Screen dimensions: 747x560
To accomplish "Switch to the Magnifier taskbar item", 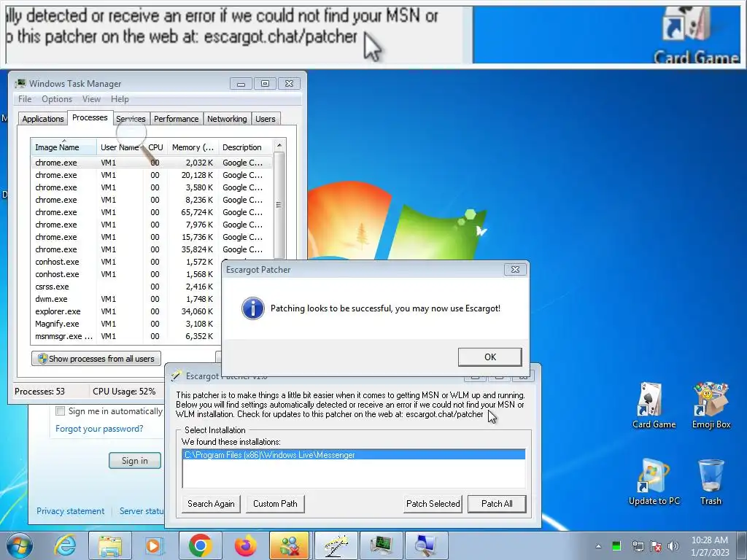I will point(426,545).
